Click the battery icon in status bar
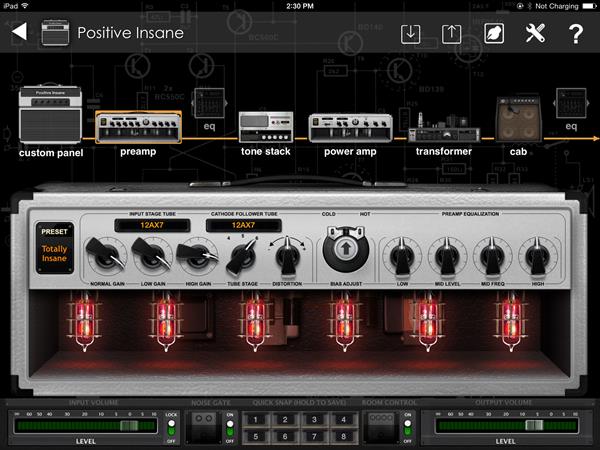This screenshot has width=600, height=450. click(x=589, y=6)
